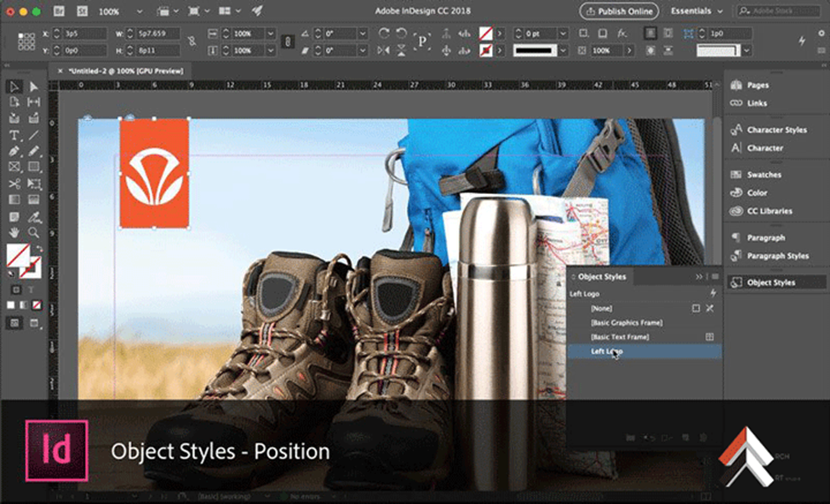
Task: Switch to the Untitled-2 document tab
Action: (125, 71)
